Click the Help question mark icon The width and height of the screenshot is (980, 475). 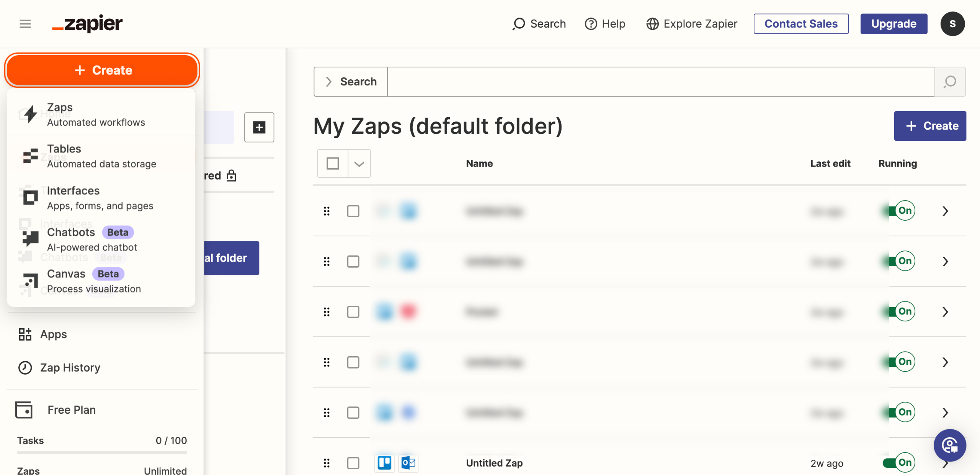click(x=591, y=24)
